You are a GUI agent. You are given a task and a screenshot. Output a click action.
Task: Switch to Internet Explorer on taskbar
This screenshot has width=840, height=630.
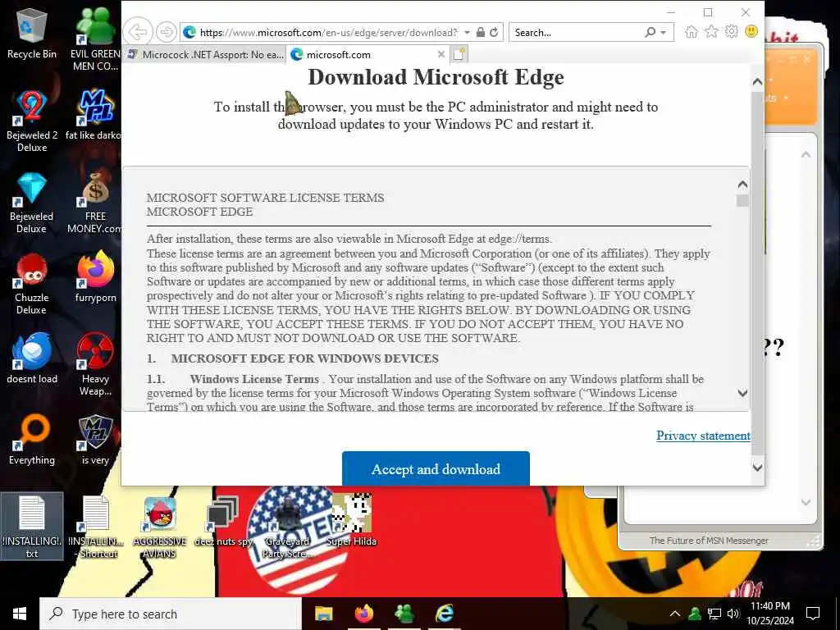click(x=444, y=614)
